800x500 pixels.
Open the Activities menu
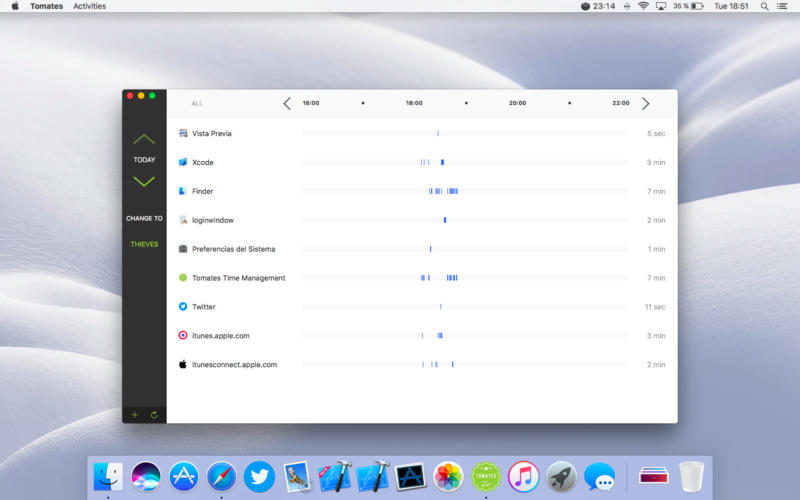[89, 6]
